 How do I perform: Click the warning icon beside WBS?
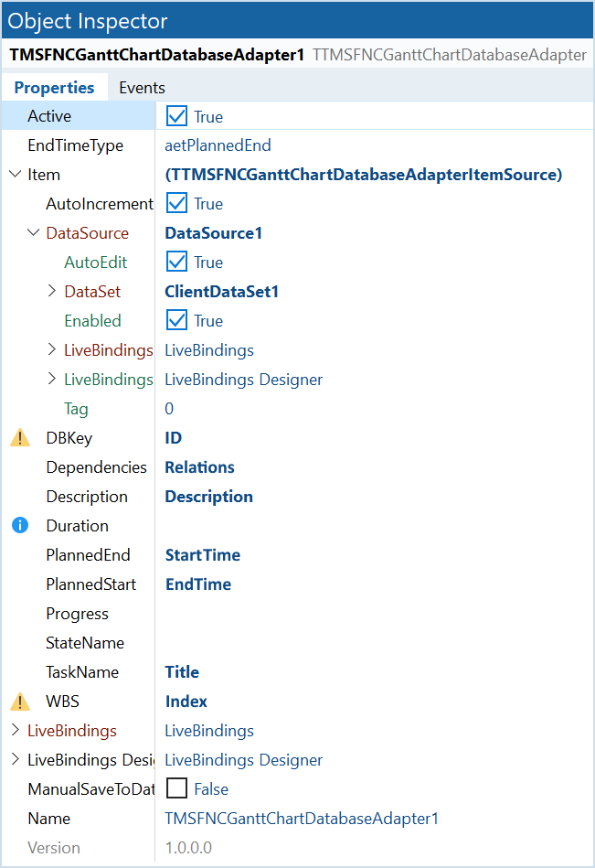[20, 702]
